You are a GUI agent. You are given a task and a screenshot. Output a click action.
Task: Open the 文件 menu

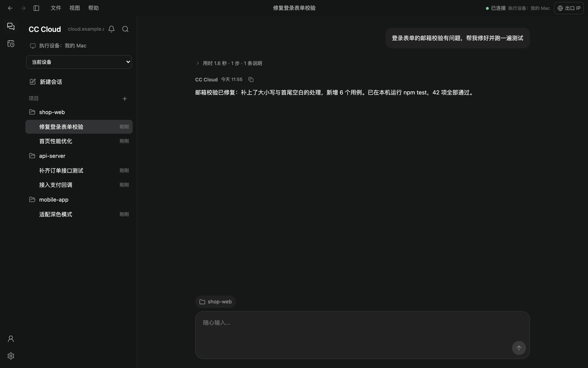click(x=56, y=8)
